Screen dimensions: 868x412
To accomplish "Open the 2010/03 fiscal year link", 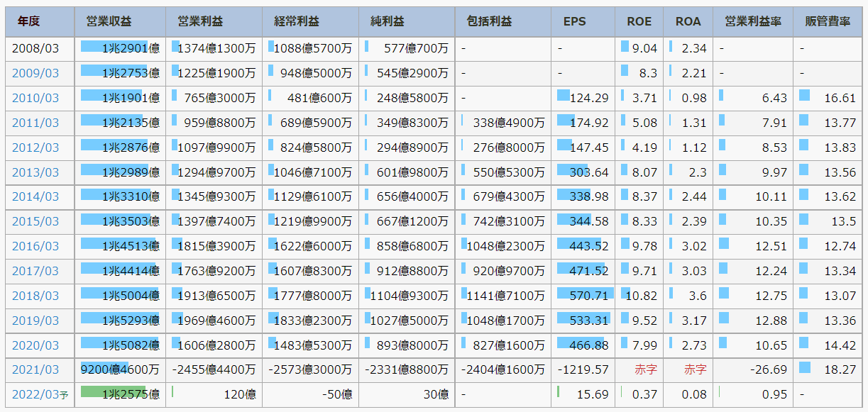I will pos(35,98).
